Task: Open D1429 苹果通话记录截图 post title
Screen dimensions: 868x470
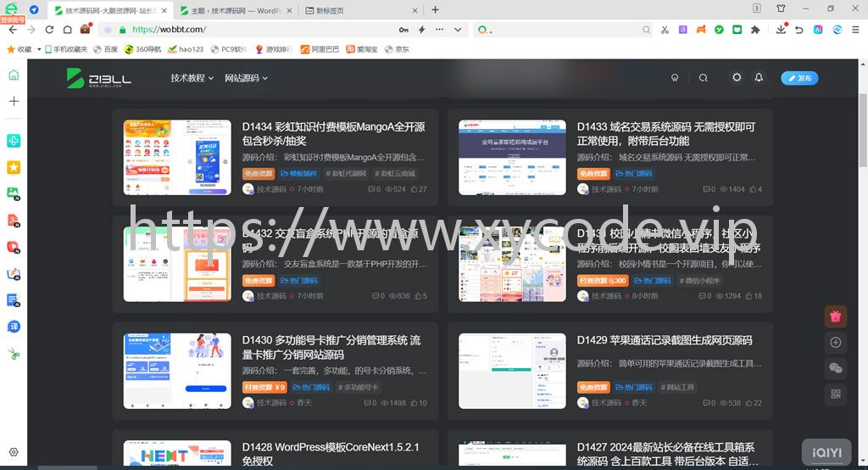Action: point(665,340)
